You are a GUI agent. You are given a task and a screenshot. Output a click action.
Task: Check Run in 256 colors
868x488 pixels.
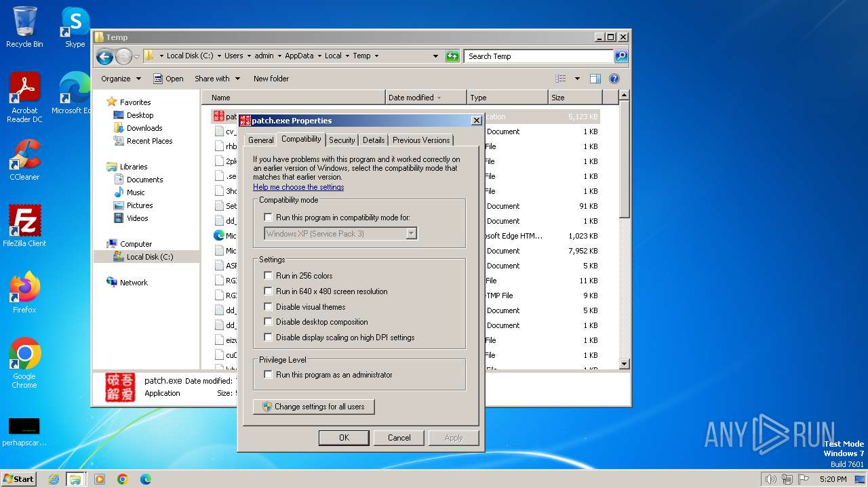point(268,276)
